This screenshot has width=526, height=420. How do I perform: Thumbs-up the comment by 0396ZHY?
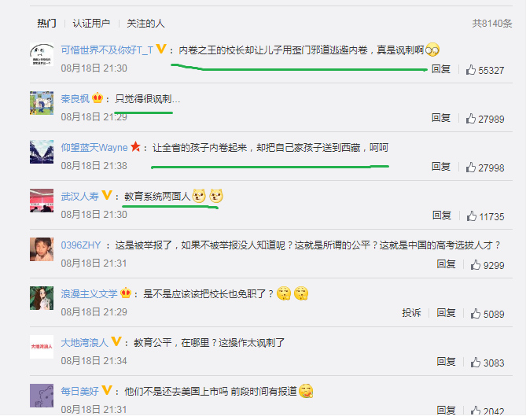tap(476, 265)
